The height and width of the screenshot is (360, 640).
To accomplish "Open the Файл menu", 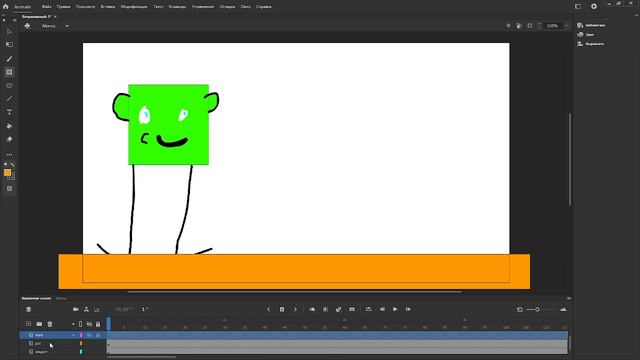I will [x=47, y=7].
